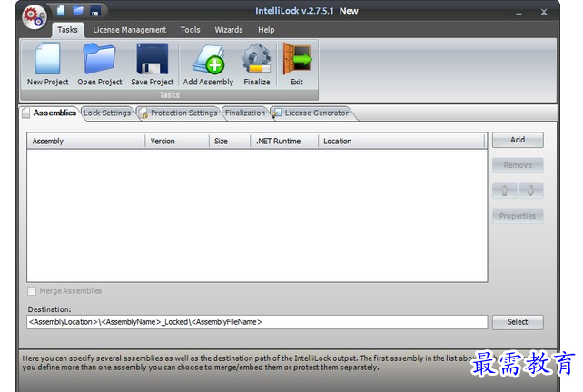Save Project using the floppy disk icon
583x392 pixels.
pyautogui.click(x=152, y=64)
